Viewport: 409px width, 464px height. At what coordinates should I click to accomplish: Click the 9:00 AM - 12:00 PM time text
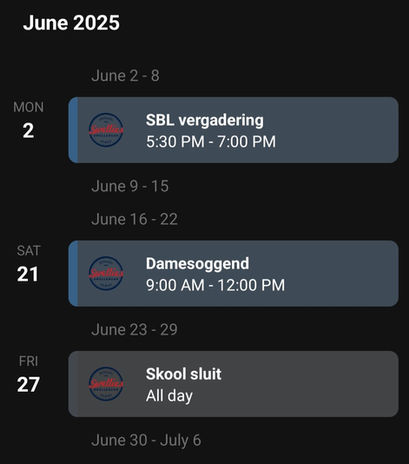pos(215,285)
